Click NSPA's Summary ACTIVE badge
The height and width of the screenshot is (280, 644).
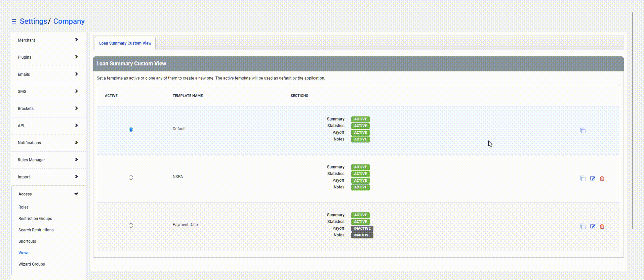pos(360,167)
